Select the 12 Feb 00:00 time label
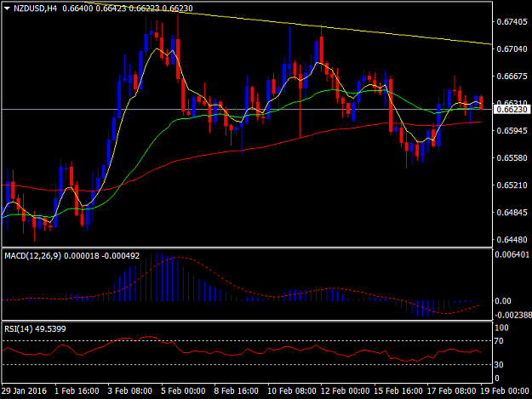532x399 pixels. pyautogui.click(x=345, y=390)
